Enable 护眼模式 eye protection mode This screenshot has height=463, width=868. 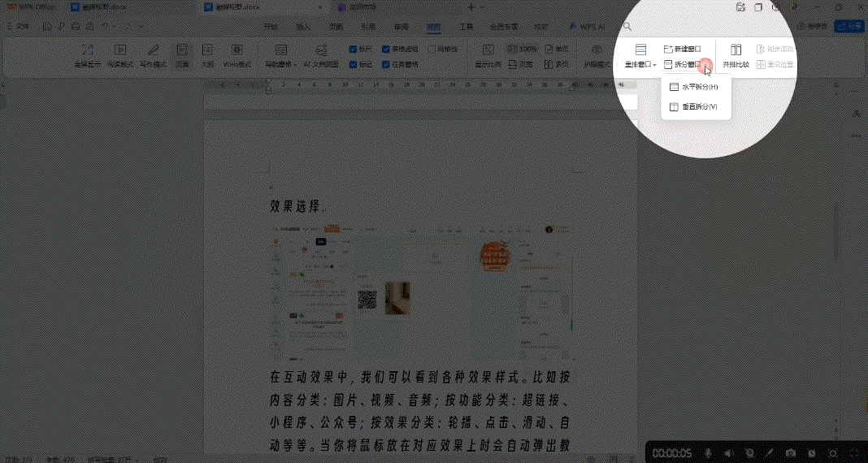coord(597,54)
